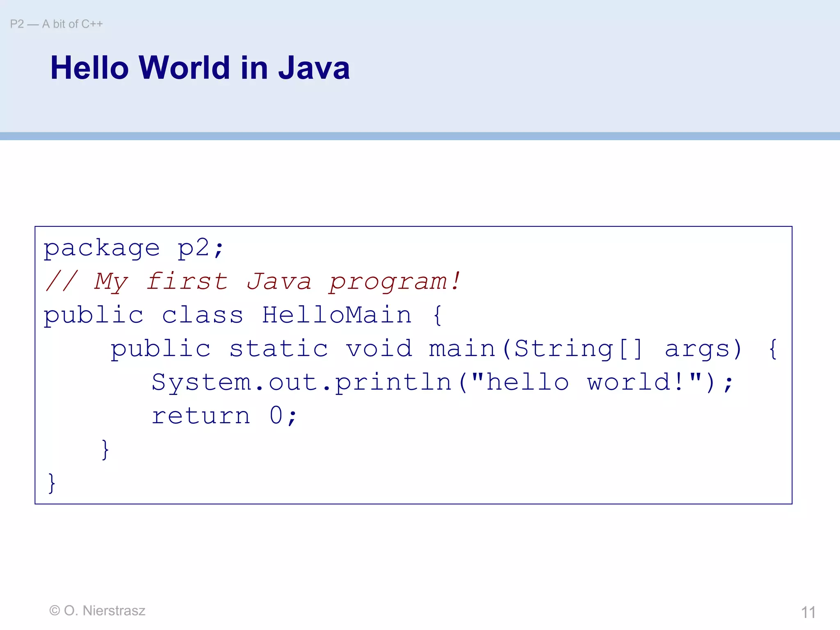Click the slide title 'Hello World in Java'
840x630 pixels.
(200, 68)
